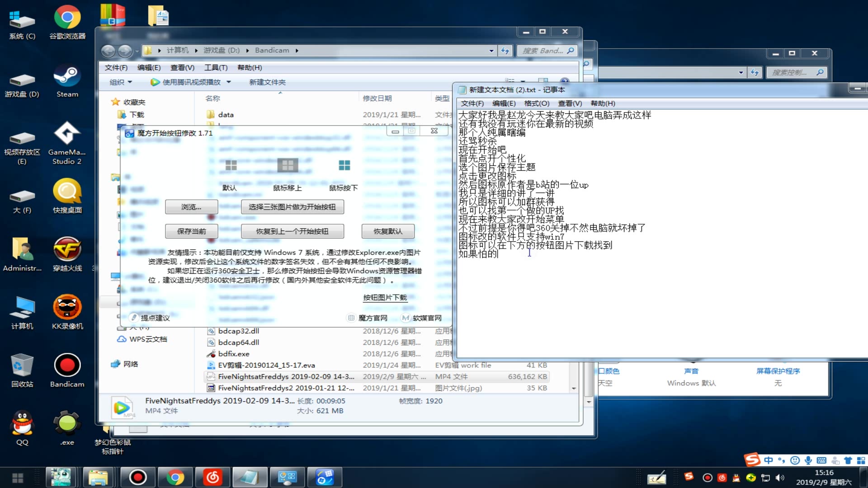Expand the 组织 dropdown

pyautogui.click(x=121, y=82)
